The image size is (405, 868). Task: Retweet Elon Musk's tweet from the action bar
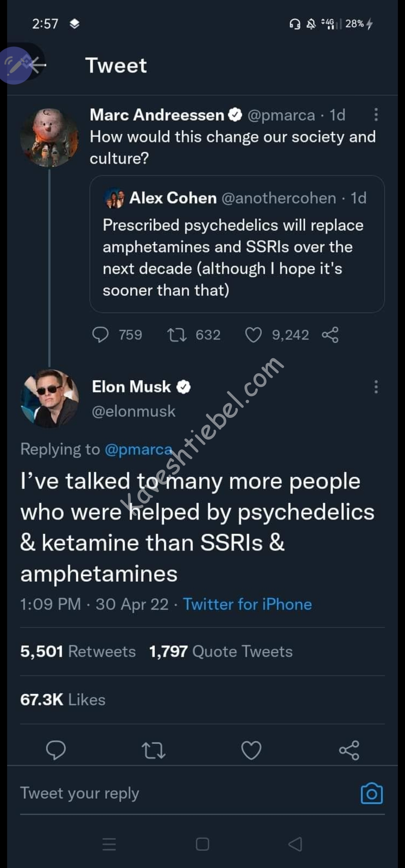coord(153,750)
